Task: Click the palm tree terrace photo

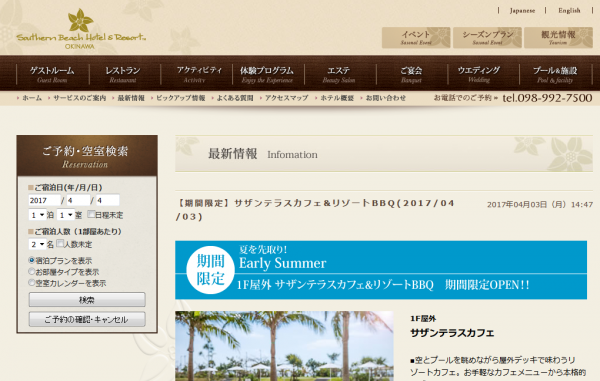Action: pyautogui.click(x=284, y=346)
